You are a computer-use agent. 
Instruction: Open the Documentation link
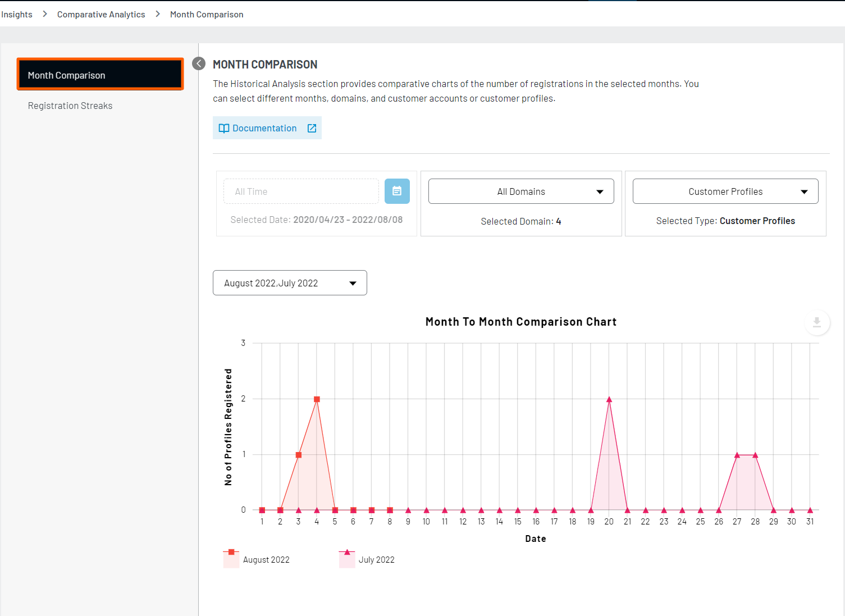264,129
